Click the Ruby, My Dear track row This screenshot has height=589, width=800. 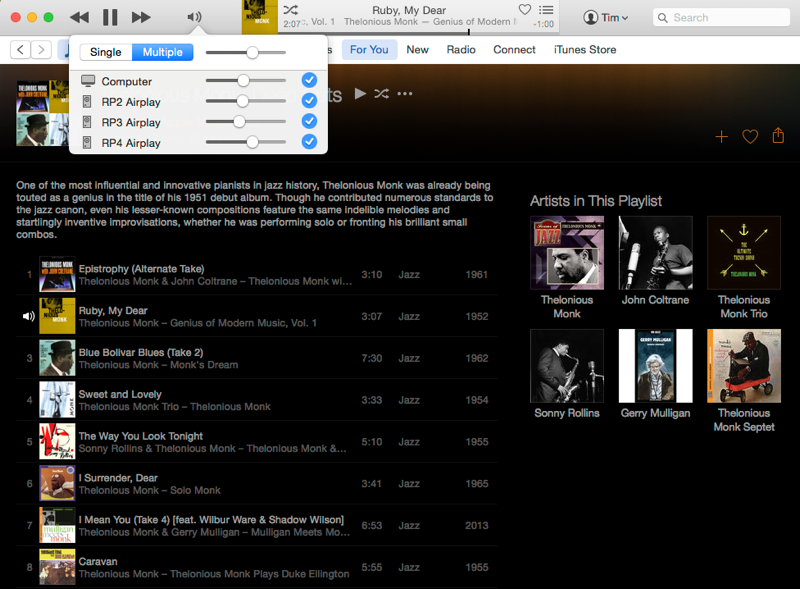(x=257, y=316)
